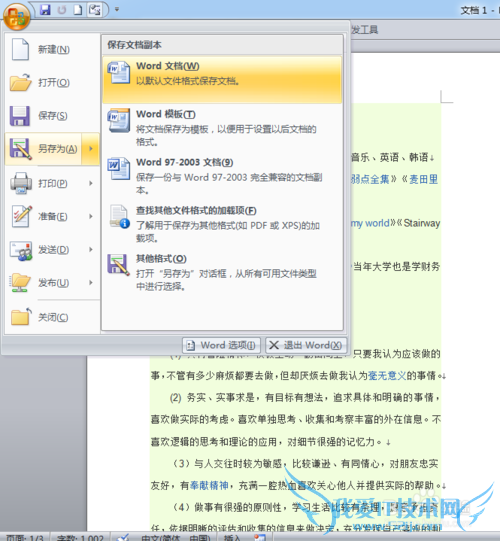Expand the 打印(P) submenu arrow

[91, 183]
